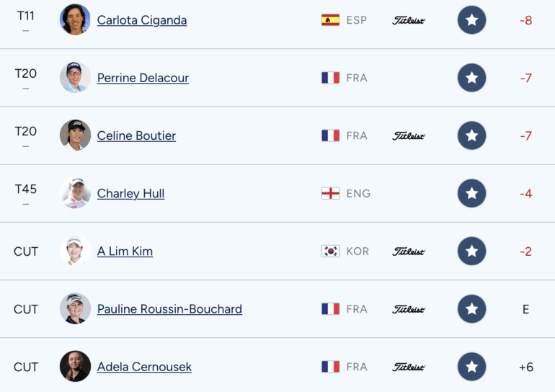Open A Lim Kim player link
555x392 pixels.
(125, 251)
